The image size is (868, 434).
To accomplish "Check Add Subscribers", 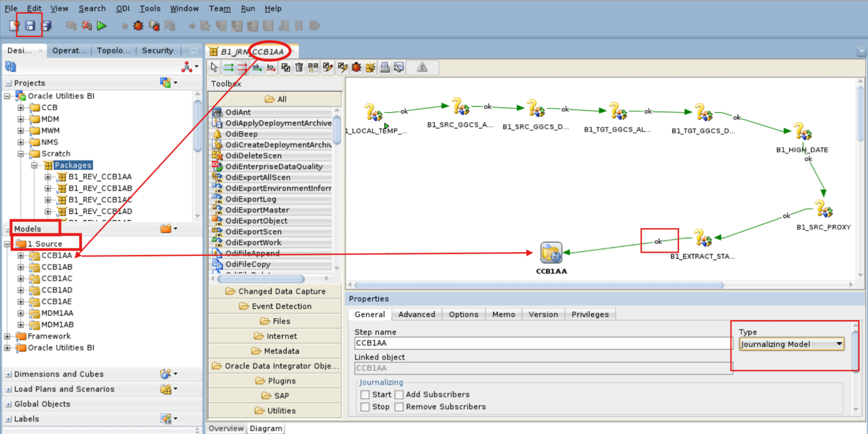I will (x=399, y=394).
